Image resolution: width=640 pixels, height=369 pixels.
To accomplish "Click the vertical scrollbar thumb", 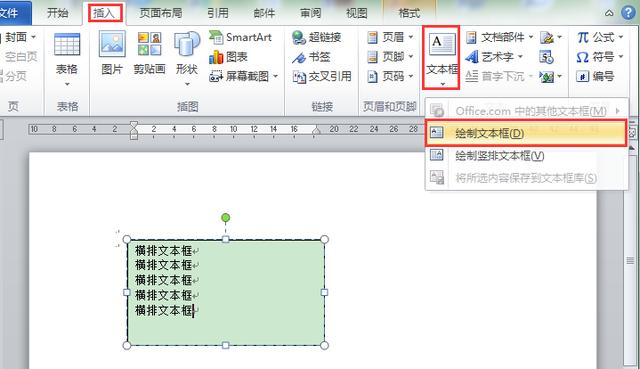I will pos(631,260).
